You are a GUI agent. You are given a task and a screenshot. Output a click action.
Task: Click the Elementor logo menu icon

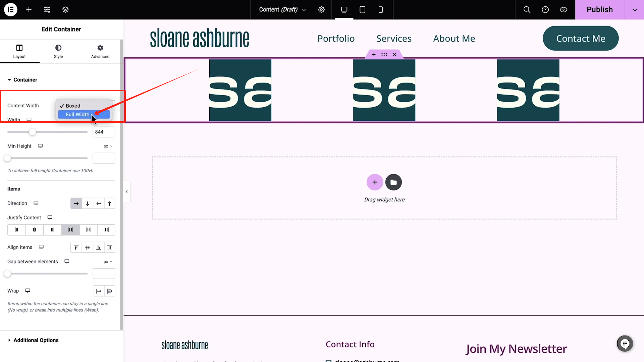click(x=10, y=9)
